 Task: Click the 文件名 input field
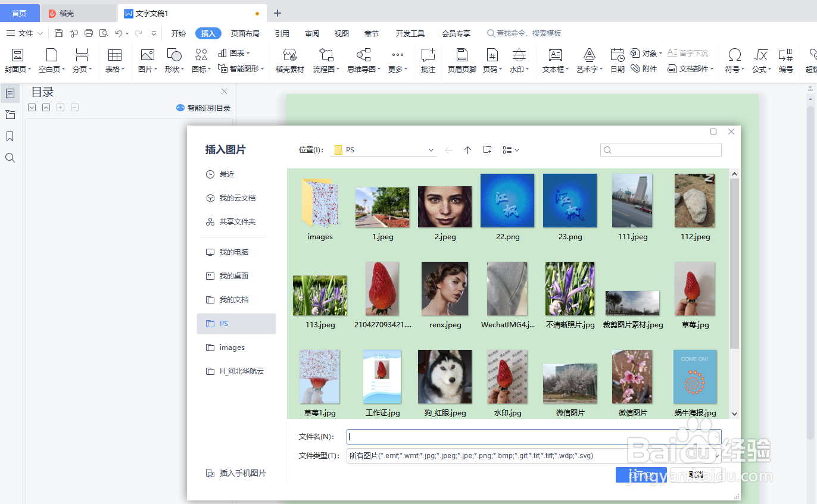coord(534,437)
